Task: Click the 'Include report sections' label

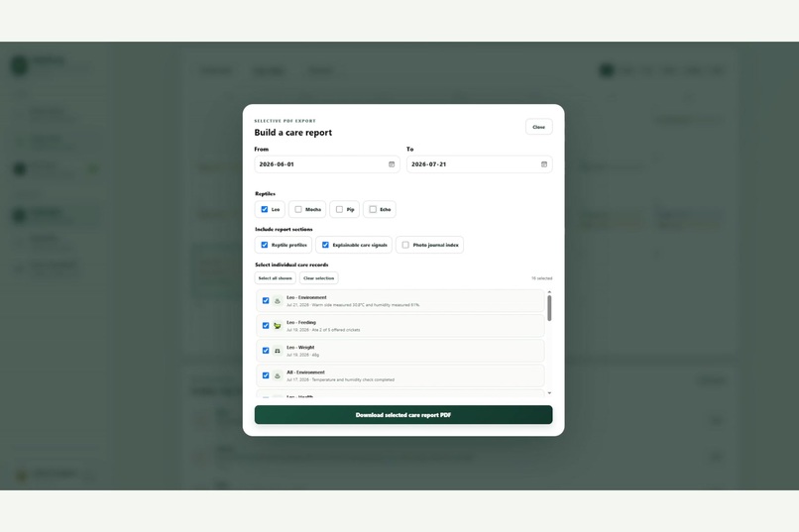Action: point(284,229)
